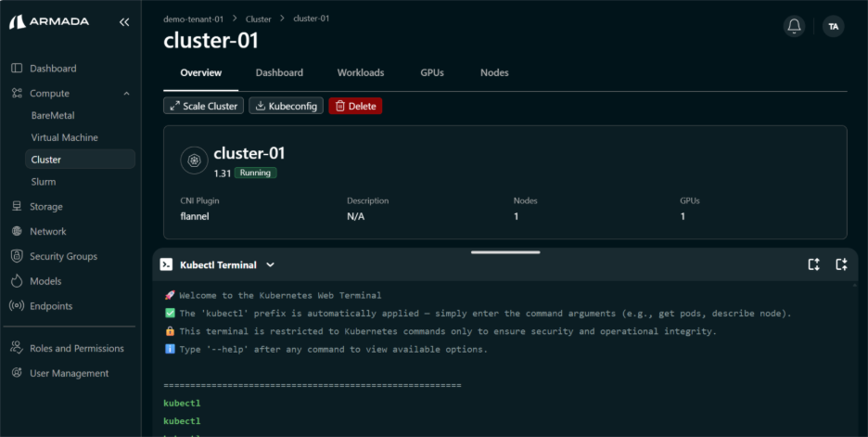Click the Compute sidebar icon
868x437 pixels.
pos(17,93)
